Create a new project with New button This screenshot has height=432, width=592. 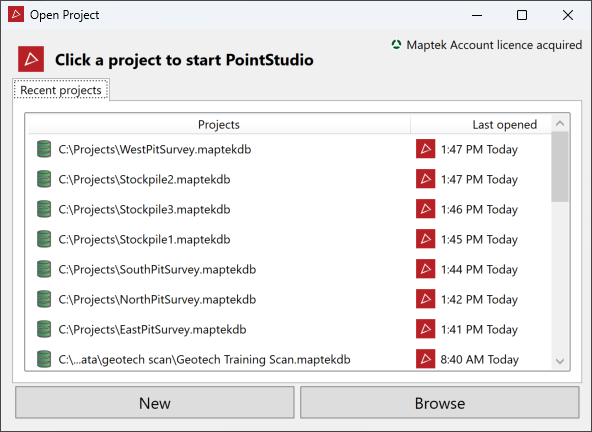click(x=155, y=403)
